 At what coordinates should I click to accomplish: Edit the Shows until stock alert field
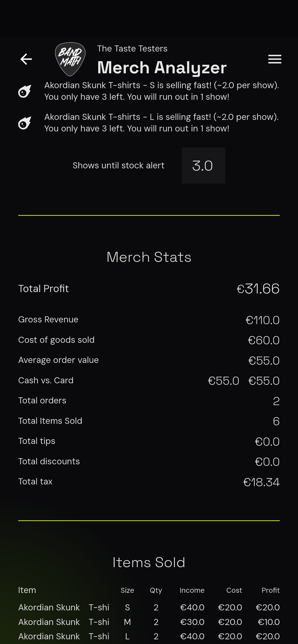203,165
